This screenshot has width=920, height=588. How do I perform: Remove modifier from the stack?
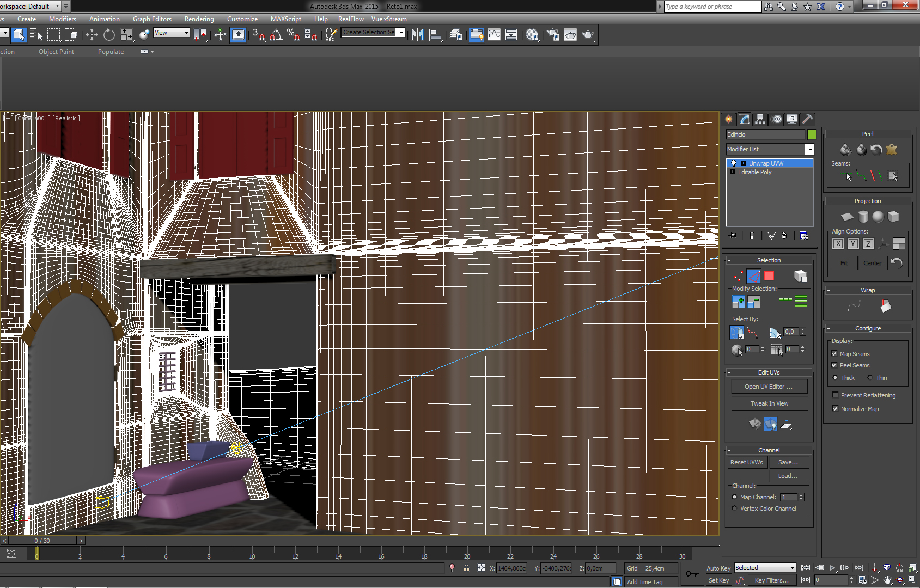click(x=784, y=236)
